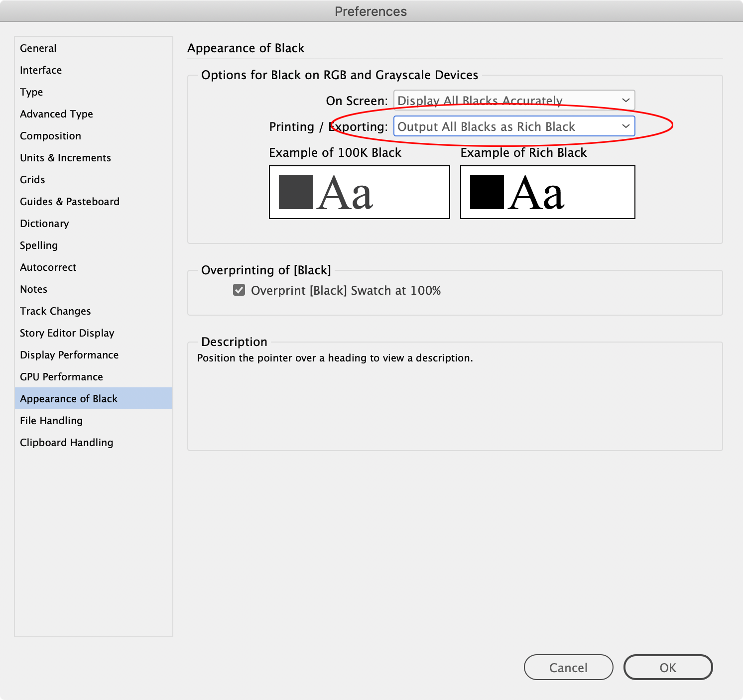
Task: Select Guides & Pasteboard preferences
Action: tap(69, 201)
